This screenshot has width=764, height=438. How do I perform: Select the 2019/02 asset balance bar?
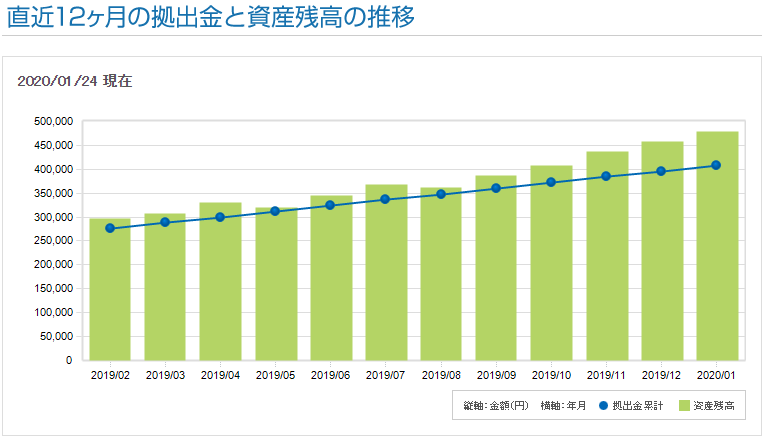coord(110,289)
